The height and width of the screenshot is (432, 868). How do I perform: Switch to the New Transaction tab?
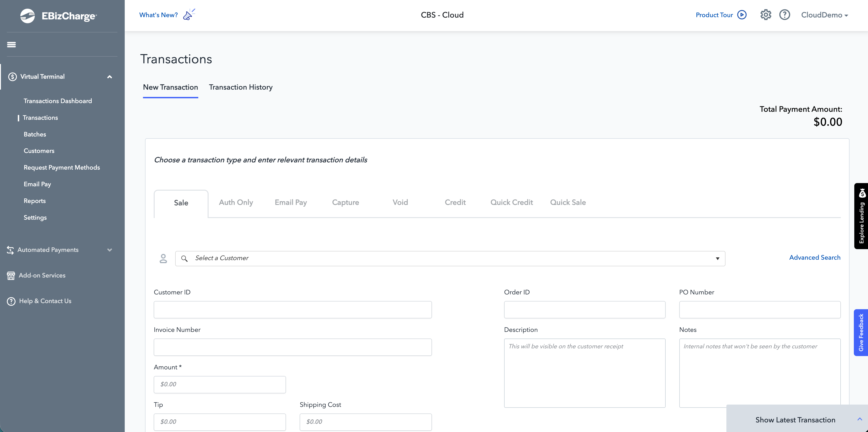pyautogui.click(x=170, y=87)
